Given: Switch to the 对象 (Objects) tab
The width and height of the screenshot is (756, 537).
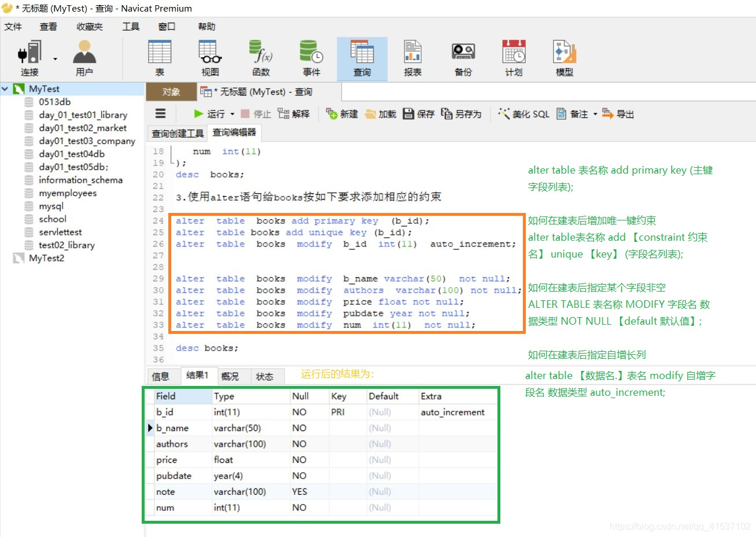Looking at the screenshot, I should [171, 92].
